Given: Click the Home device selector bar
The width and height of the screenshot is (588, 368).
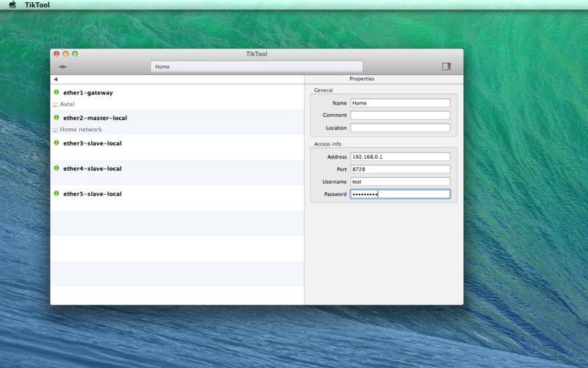Looking at the screenshot, I should tap(257, 66).
